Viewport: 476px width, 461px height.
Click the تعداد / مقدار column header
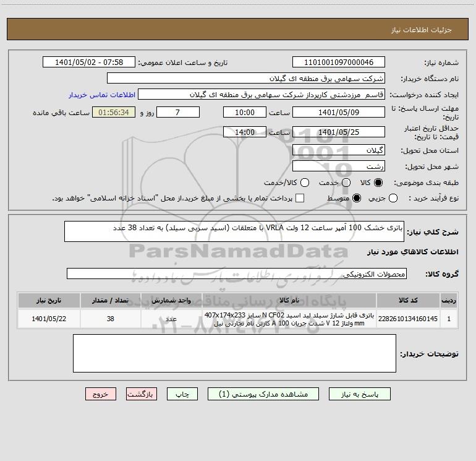point(111,300)
